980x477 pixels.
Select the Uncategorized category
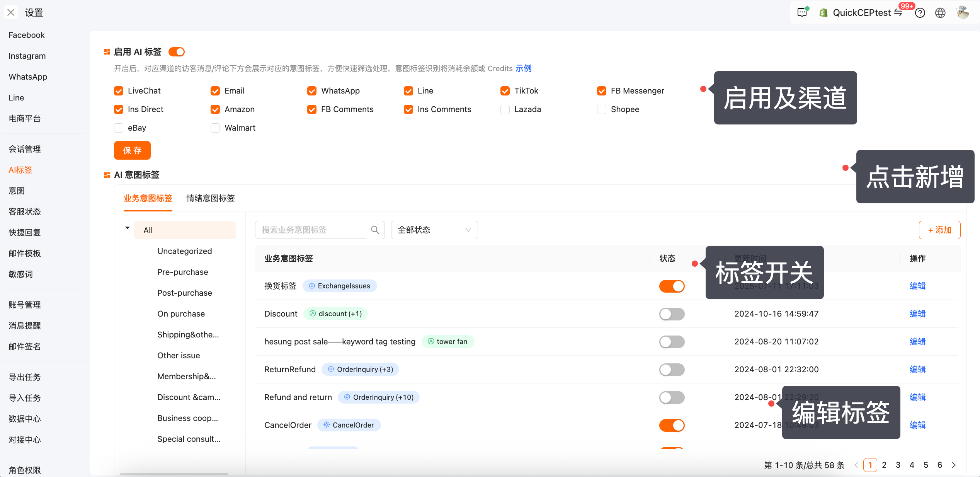click(185, 251)
